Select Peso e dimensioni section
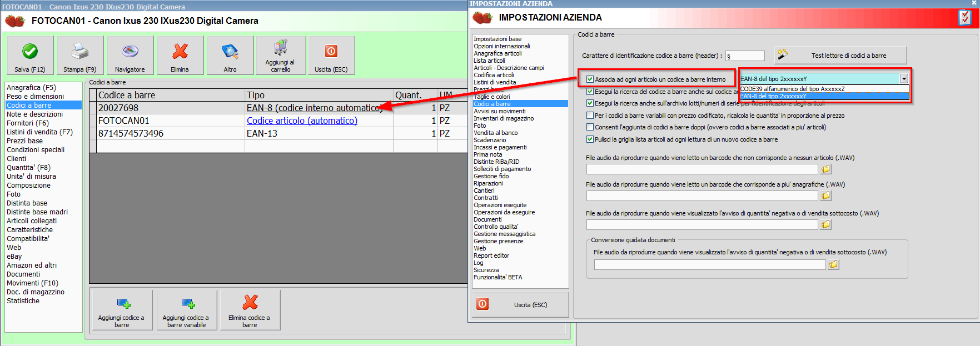 pos(35,97)
